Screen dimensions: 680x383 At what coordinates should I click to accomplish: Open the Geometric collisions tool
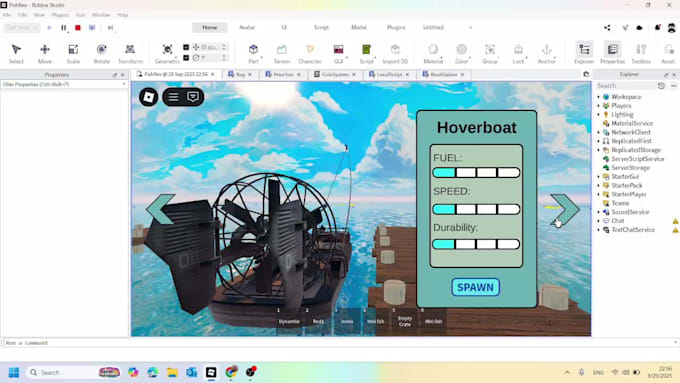point(167,54)
